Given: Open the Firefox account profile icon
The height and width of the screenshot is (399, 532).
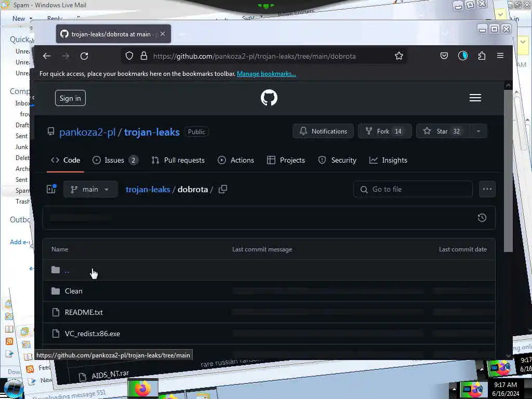Looking at the screenshot, I should click(463, 56).
